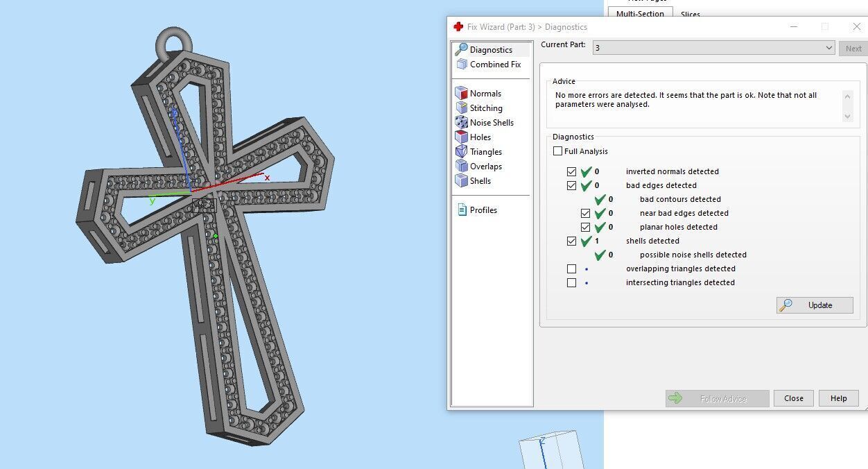
Task: Click the advice message text
Action: click(x=686, y=100)
